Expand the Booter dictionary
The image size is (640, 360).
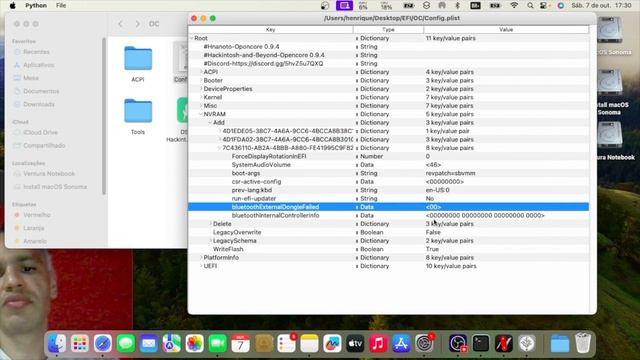201,80
